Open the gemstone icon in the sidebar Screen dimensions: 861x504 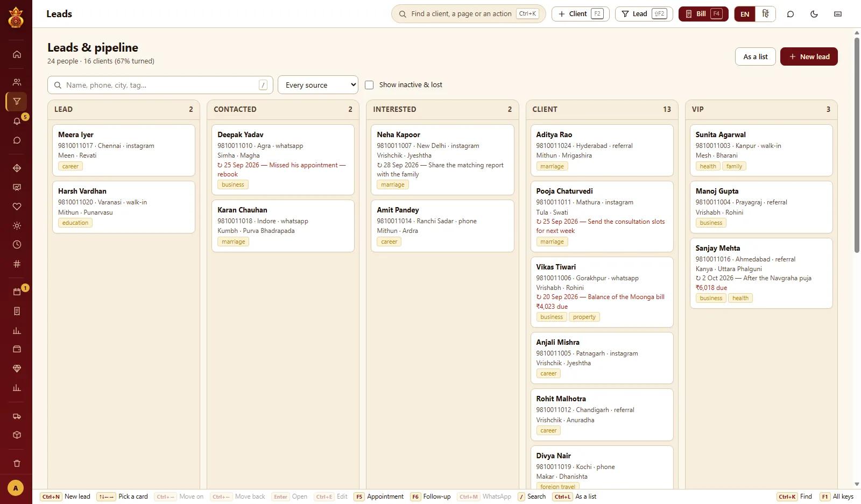pos(17,368)
